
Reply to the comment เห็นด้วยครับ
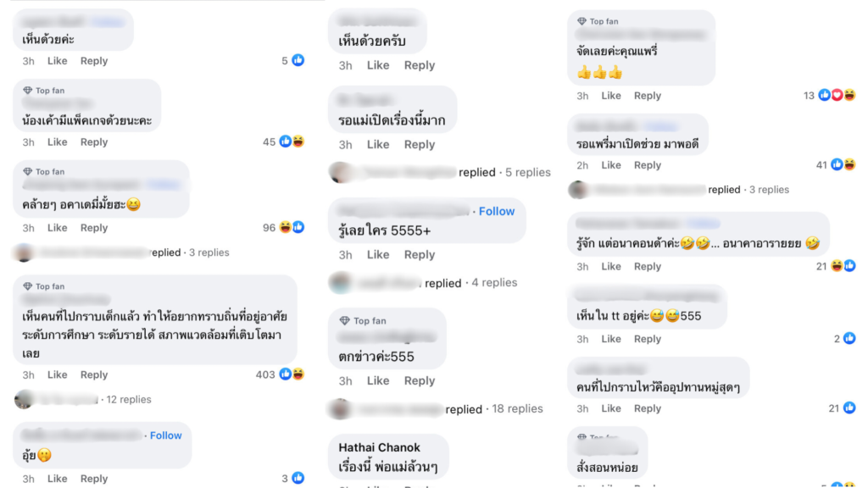click(419, 65)
